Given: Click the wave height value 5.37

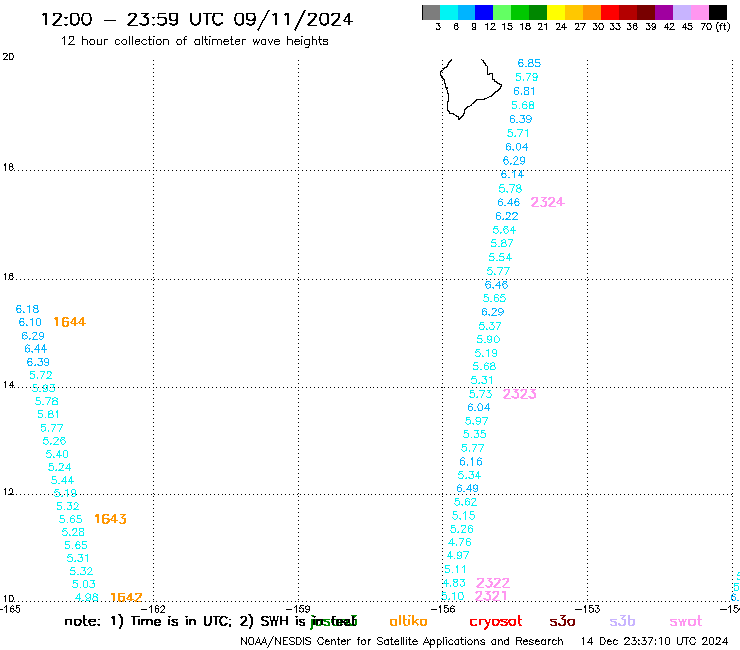Looking at the screenshot, I should 490,326.
